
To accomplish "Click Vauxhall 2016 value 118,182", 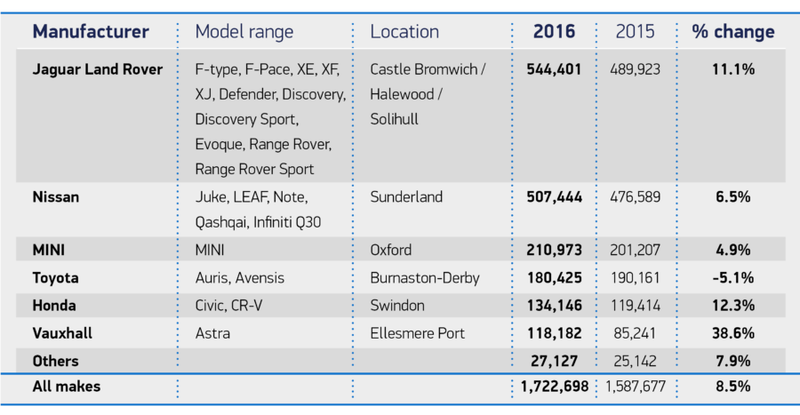I will pyautogui.click(x=554, y=334).
